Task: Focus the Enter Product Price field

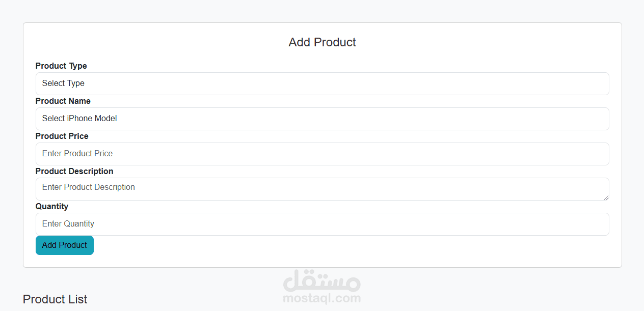Action: pos(322,154)
